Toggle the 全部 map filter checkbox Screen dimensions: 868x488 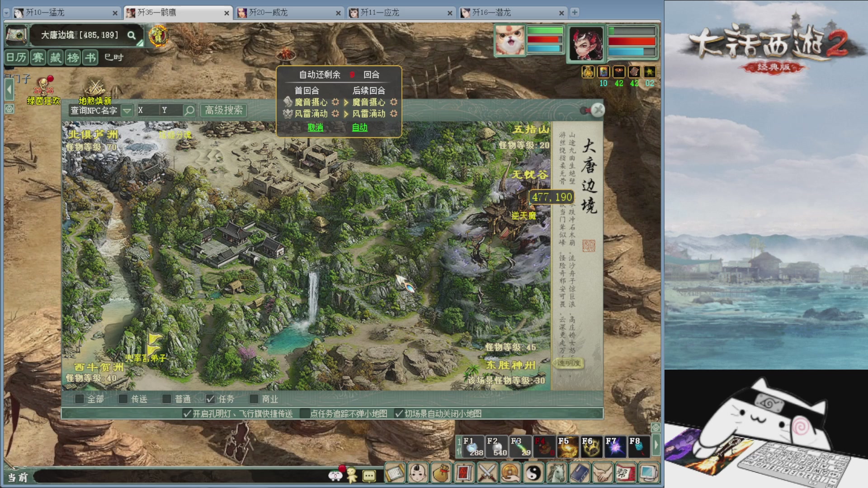[x=80, y=399]
